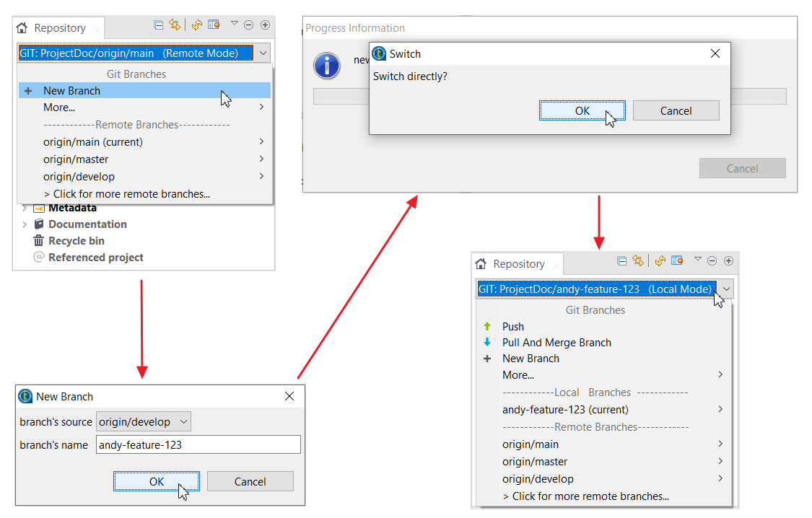The image size is (812, 518).
Task: Choose andy-feature-123 (current) from Local Branches
Action: pos(565,409)
